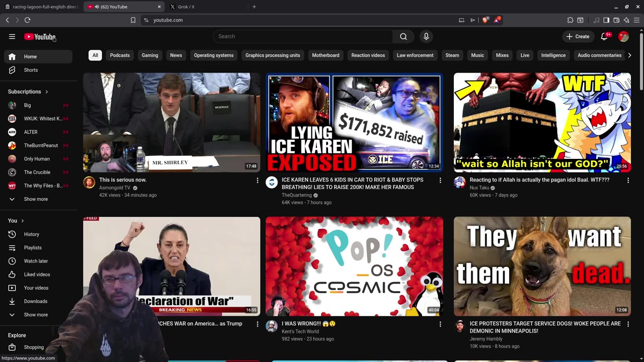Open Your videos in the sidebar
This screenshot has height=362, width=644.
(x=38, y=288)
